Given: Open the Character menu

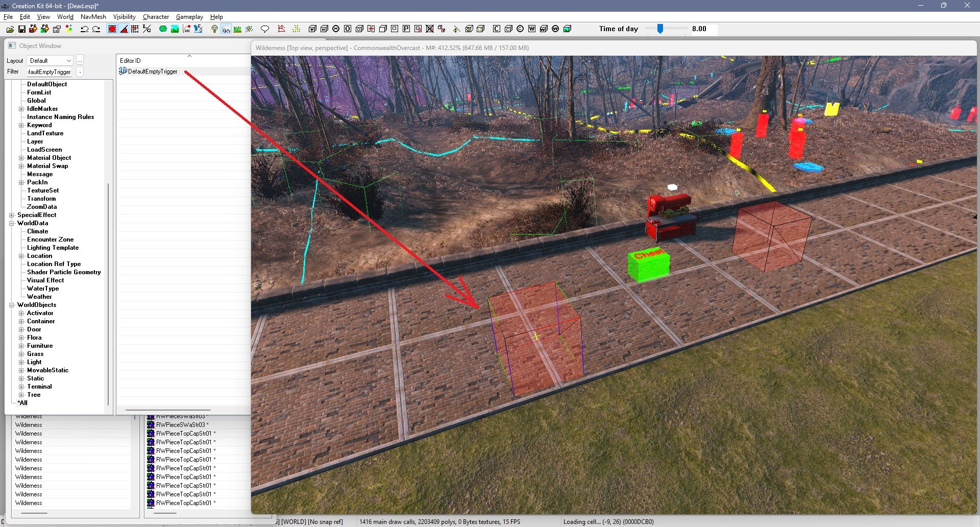Looking at the screenshot, I should (x=156, y=17).
